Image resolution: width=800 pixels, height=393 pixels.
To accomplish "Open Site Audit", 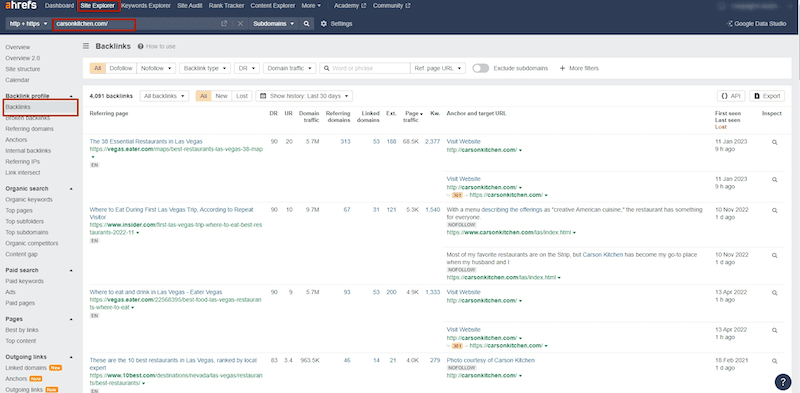I will pos(190,6).
